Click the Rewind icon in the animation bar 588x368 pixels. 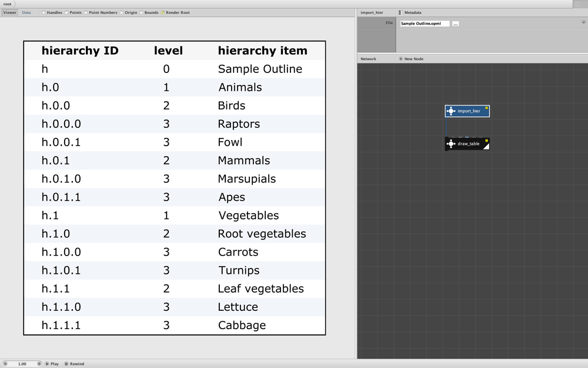tap(66, 364)
